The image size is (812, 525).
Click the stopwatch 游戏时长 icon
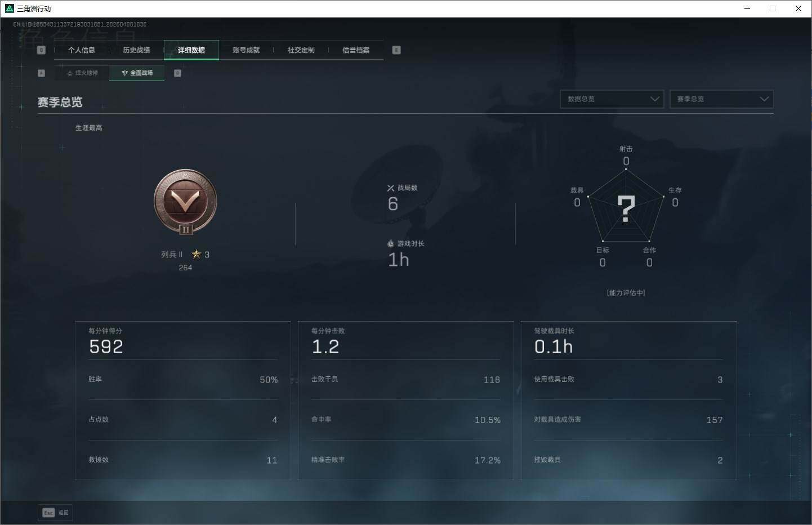tap(391, 244)
